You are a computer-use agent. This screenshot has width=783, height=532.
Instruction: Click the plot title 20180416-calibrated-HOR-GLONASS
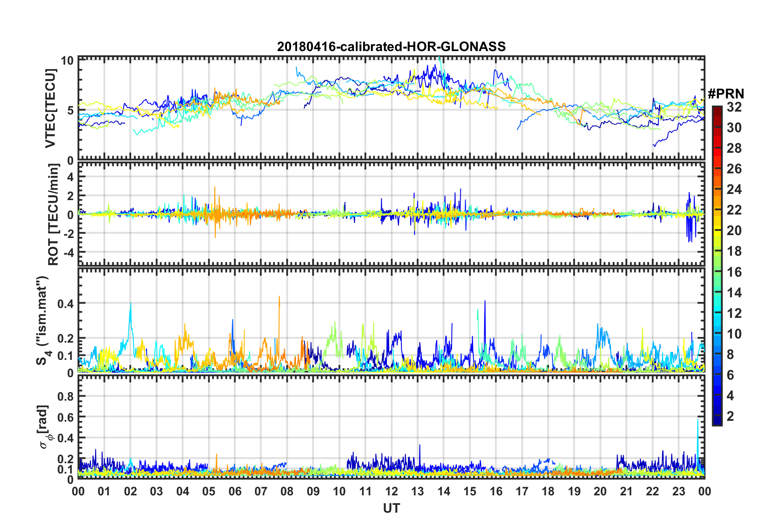coord(391,47)
